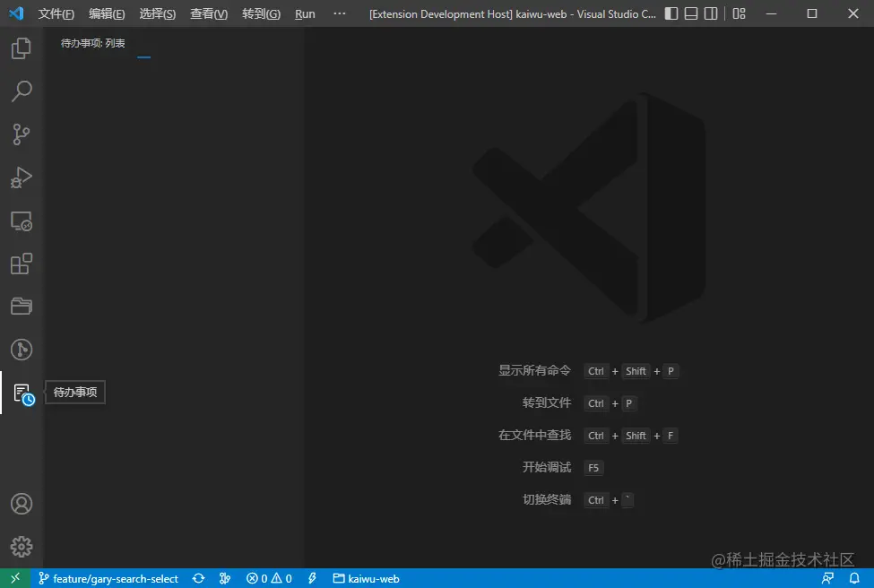Image resolution: width=874 pixels, height=588 pixels.
Task: Click the lightning bolt status bar icon
Action: tap(312, 578)
